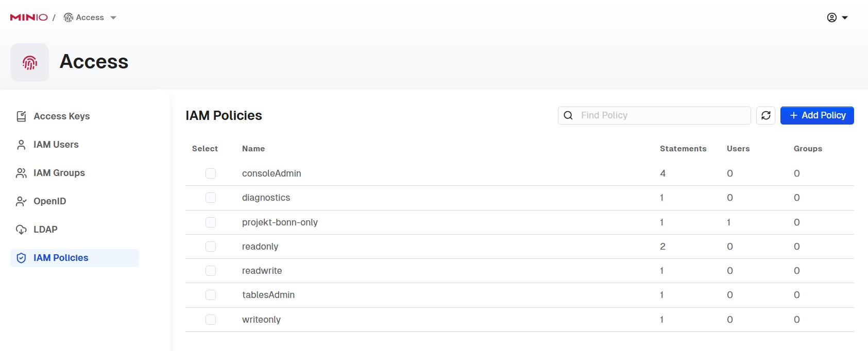Click the Access Keys sidebar icon
Screen dimensions: 868x351
21,116
